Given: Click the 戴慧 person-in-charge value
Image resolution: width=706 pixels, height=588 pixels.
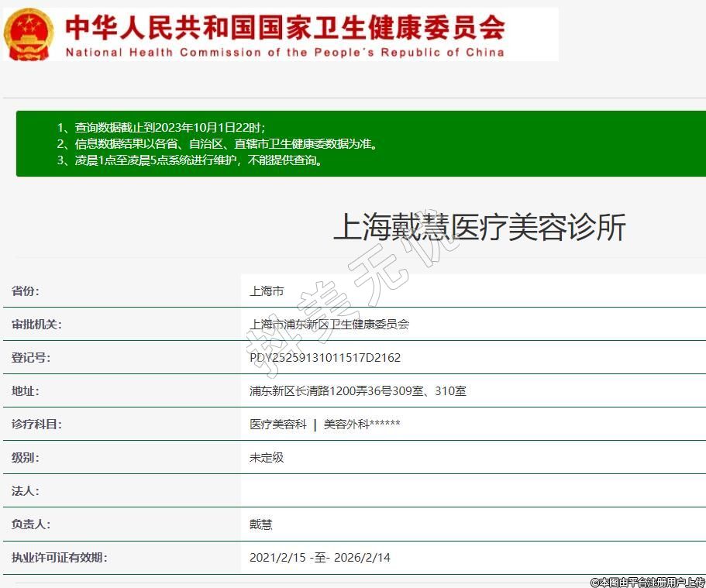Looking at the screenshot, I should click(261, 524).
